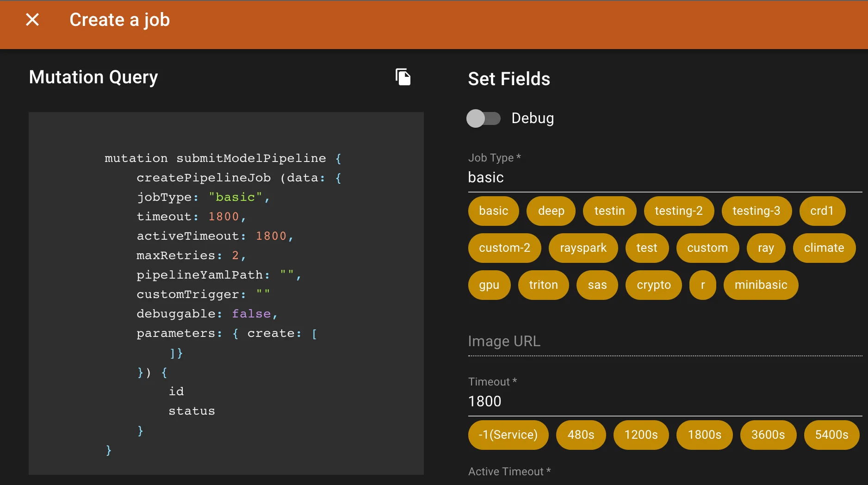The width and height of the screenshot is (868, 485).
Task: Set timeout to 1200s
Action: point(641,435)
